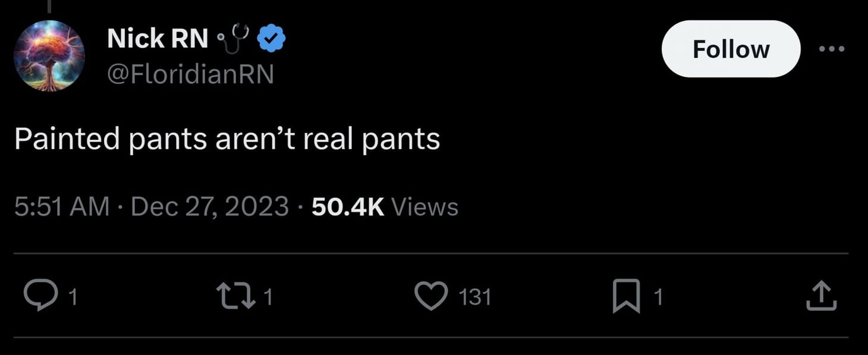The width and height of the screenshot is (868, 355).
Task: Click the retweet icon to repost
Action: (x=234, y=294)
